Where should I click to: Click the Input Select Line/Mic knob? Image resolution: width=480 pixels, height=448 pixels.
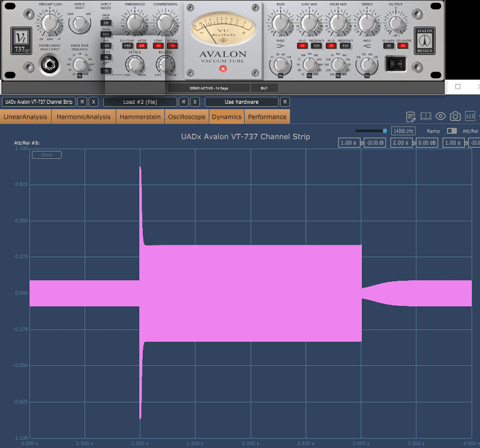click(x=80, y=23)
